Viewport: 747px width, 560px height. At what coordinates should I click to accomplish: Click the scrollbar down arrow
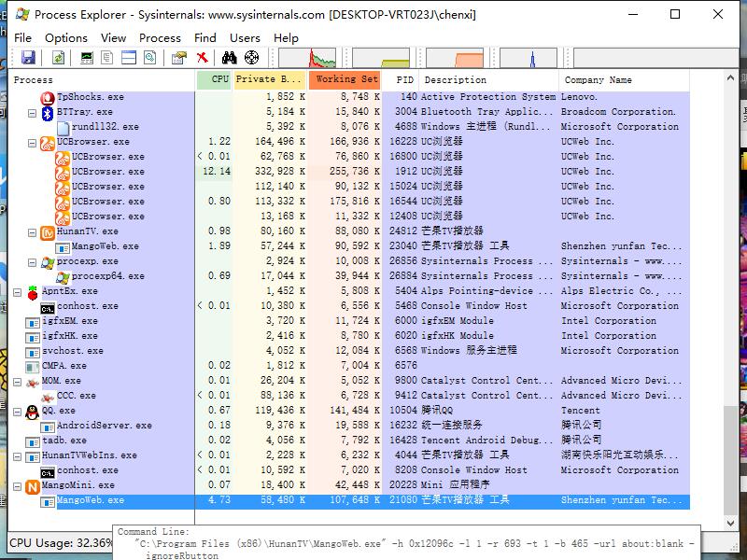click(730, 523)
